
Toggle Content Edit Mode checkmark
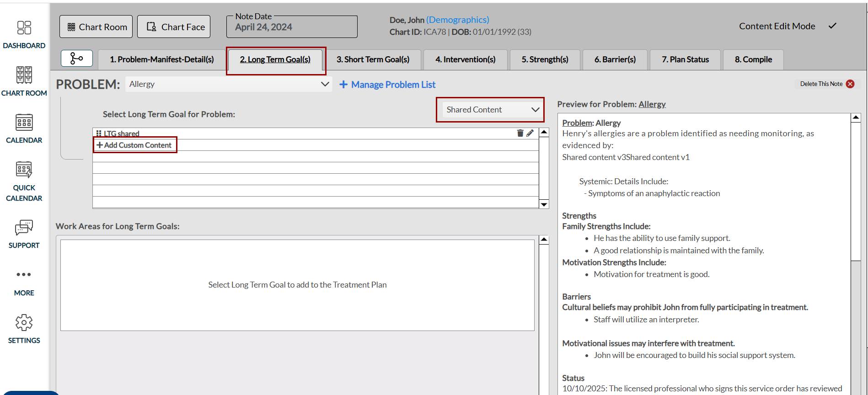pos(832,26)
